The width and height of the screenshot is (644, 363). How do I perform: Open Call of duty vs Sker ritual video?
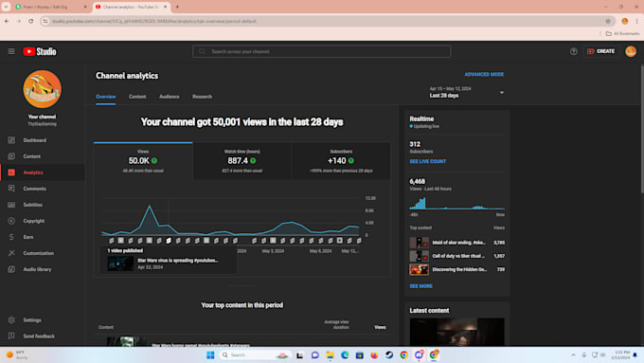point(456,256)
